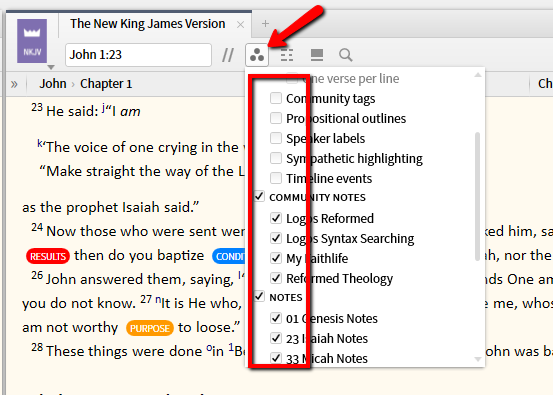The width and height of the screenshot is (553, 395).
Task: Open footnote j in verse 23
Action: [x=103, y=108]
